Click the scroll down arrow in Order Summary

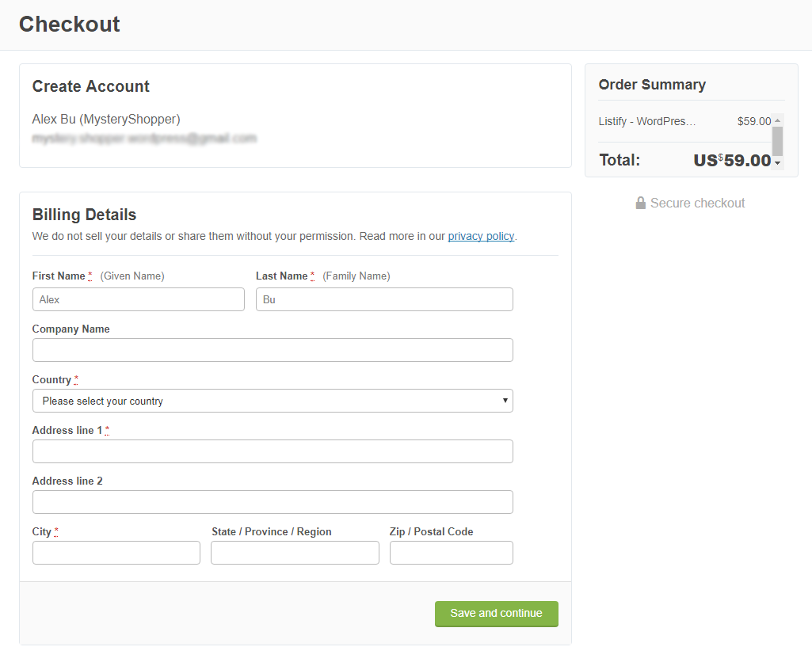pyautogui.click(x=778, y=163)
